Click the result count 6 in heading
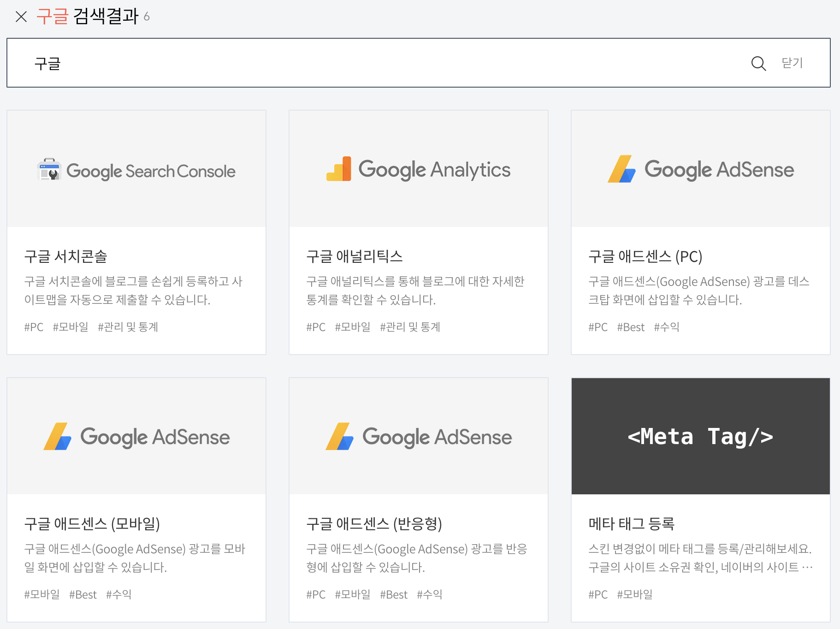Viewport: 840px width, 629px height. [x=147, y=17]
